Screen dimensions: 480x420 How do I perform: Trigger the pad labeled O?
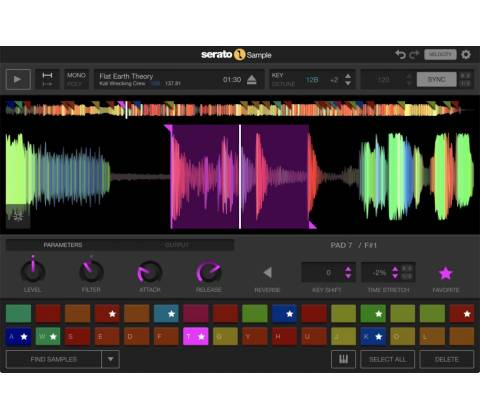pos(403,336)
